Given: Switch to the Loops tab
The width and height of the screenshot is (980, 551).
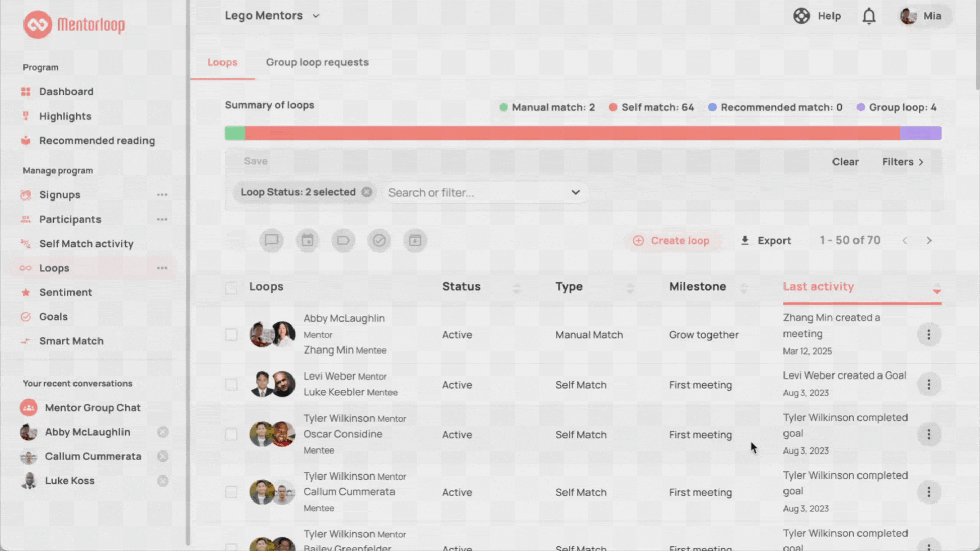Looking at the screenshot, I should pos(222,62).
